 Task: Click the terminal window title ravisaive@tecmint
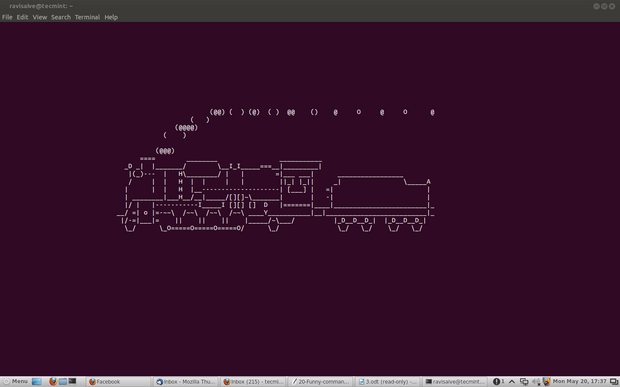pyautogui.click(x=41, y=6)
